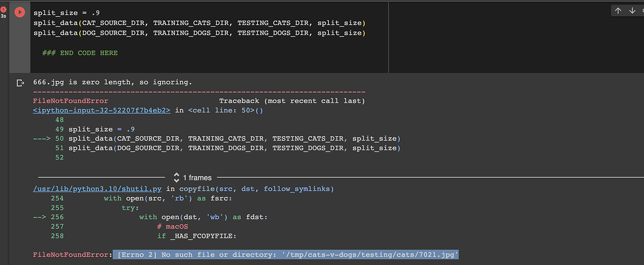644x265 pixels.
Task: Move the cell down with arrow
Action: 632,11
